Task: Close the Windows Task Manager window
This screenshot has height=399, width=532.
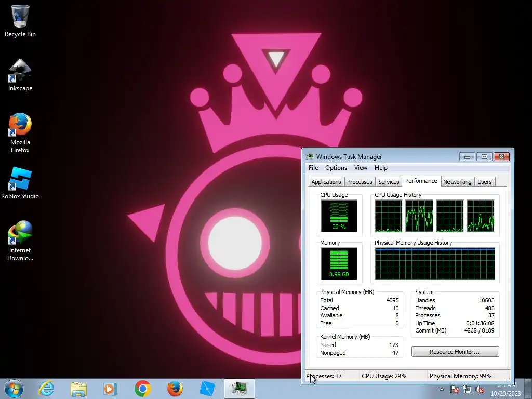Action: tap(501, 157)
